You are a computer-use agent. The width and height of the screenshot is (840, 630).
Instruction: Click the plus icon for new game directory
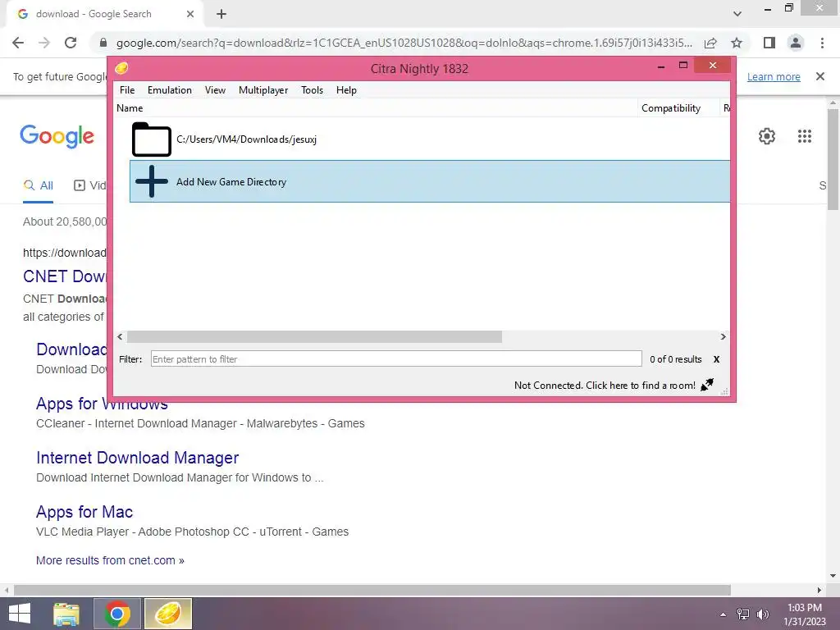point(152,181)
